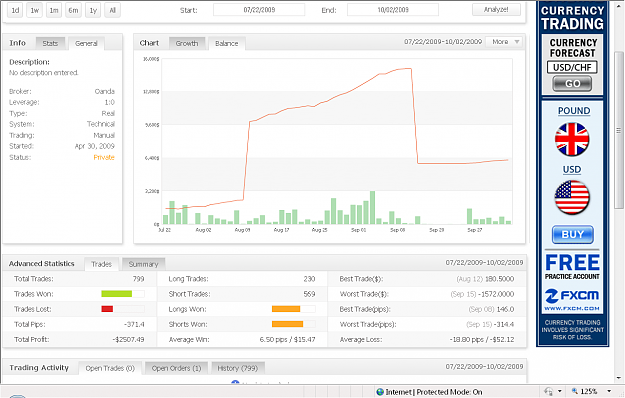Click the British flag icon
The width and height of the screenshot is (625, 398).
click(x=572, y=139)
